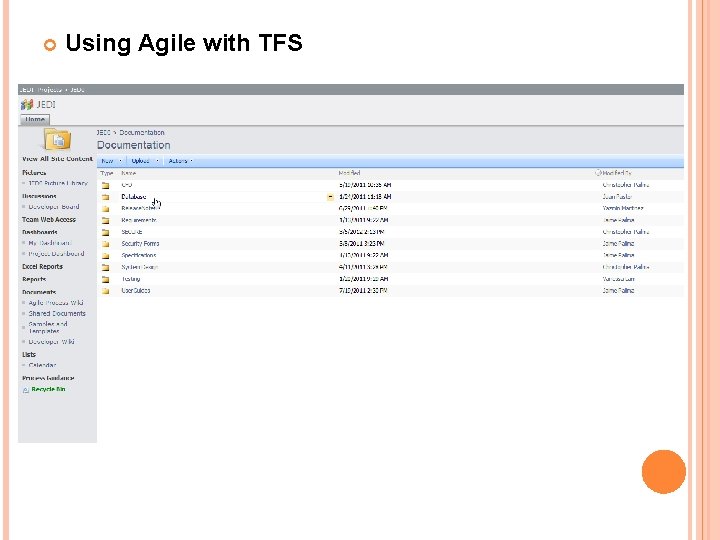Image resolution: width=720 pixels, height=540 pixels.
Task: Open Shared Documents in sidebar
Action: 57,314
